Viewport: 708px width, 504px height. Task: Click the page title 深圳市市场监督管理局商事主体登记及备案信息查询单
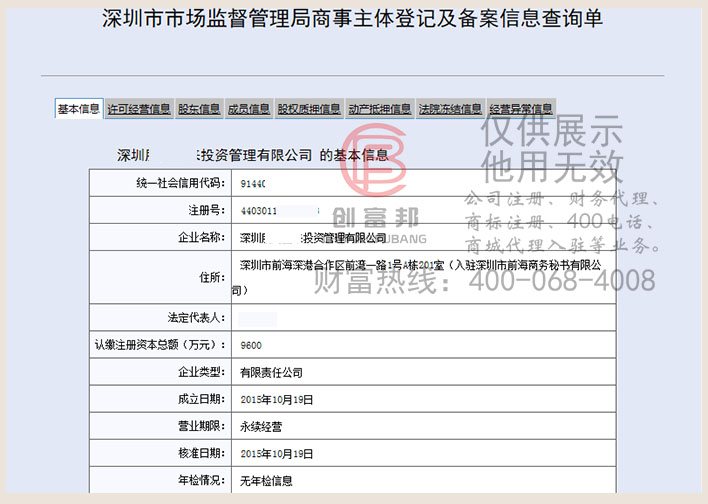click(x=352, y=19)
